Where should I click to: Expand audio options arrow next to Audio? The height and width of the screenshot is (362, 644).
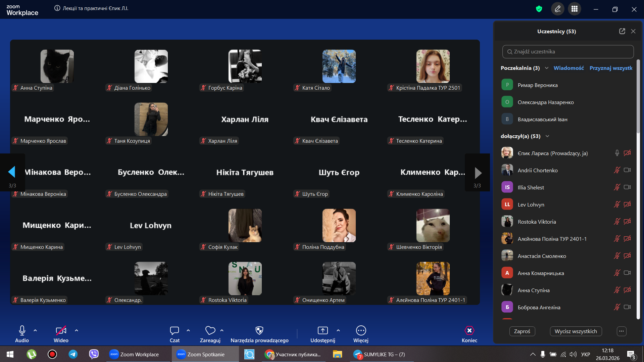[x=35, y=331]
